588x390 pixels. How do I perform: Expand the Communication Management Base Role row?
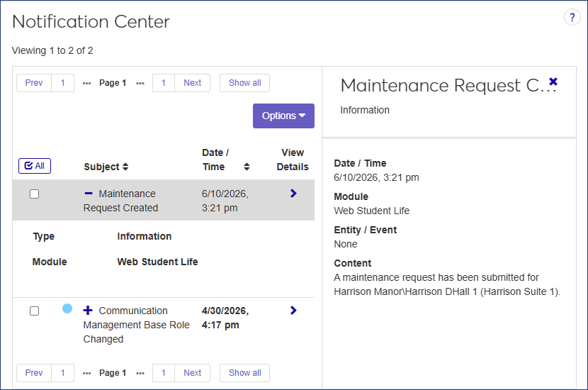click(88, 311)
